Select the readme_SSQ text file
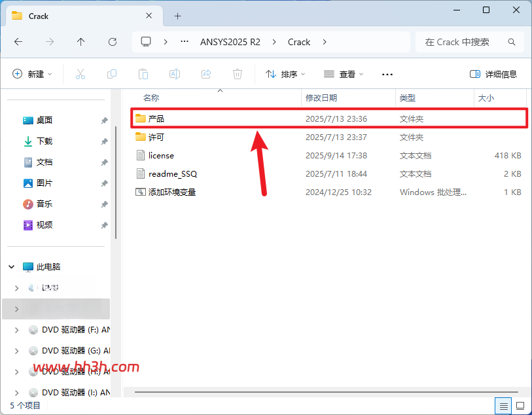 click(x=329, y=173)
